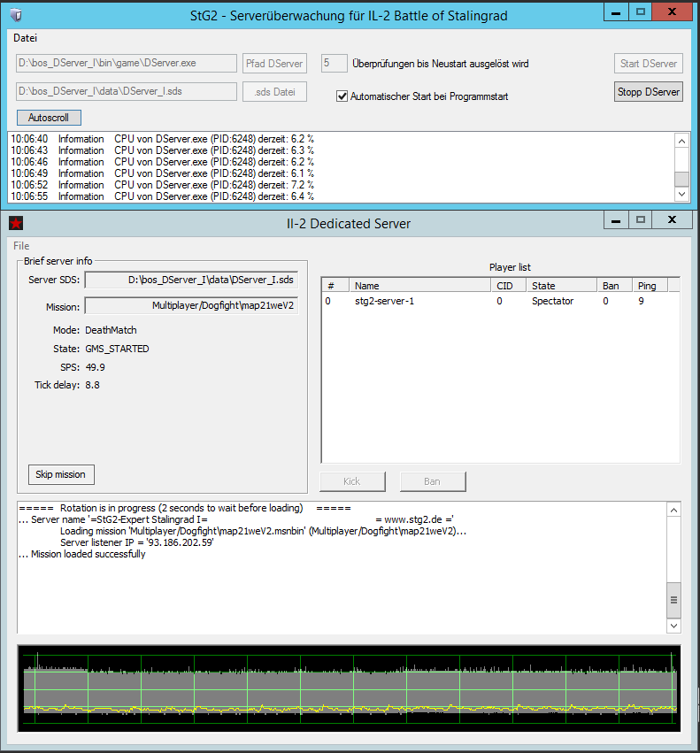
Task: Select the 10:06:52 CPU 7.2 % log line
Action: (x=162, y=185)
